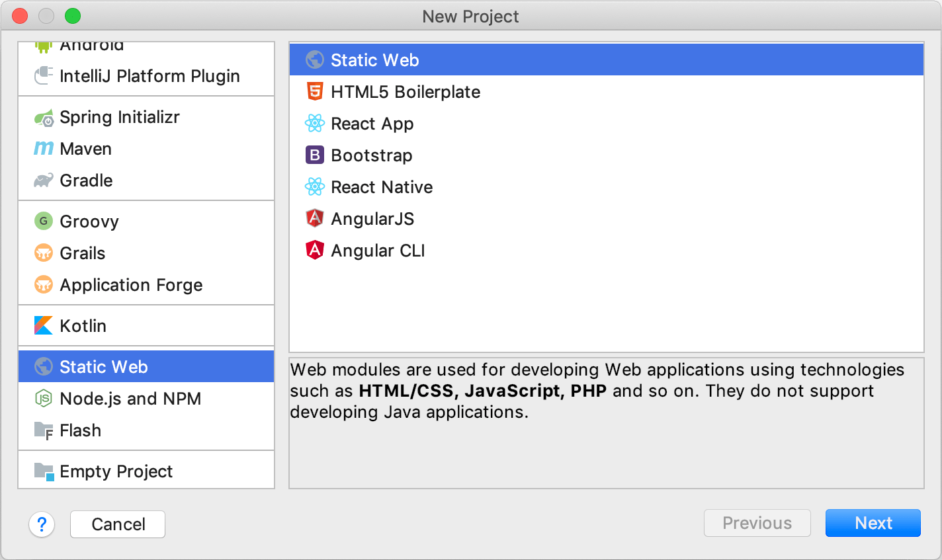The image size is (942, 560).
Task: Open help with the question mark button
Action: (x=42, y=524)
